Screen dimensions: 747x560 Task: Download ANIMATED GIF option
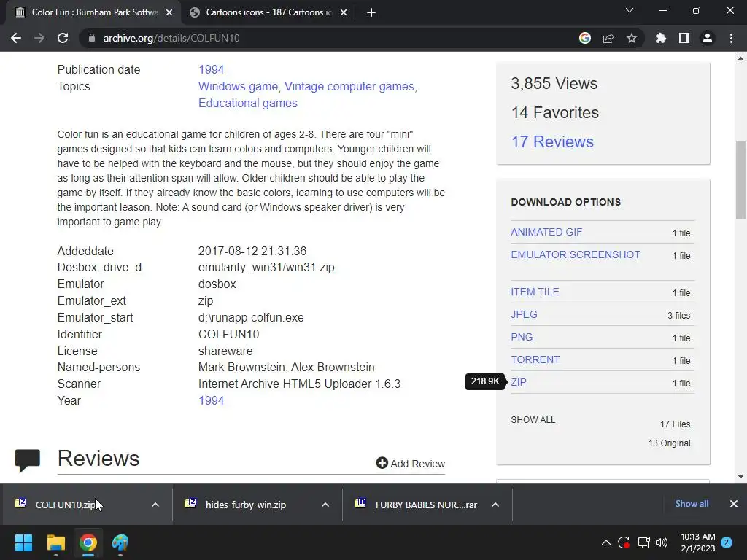[546, 232]
